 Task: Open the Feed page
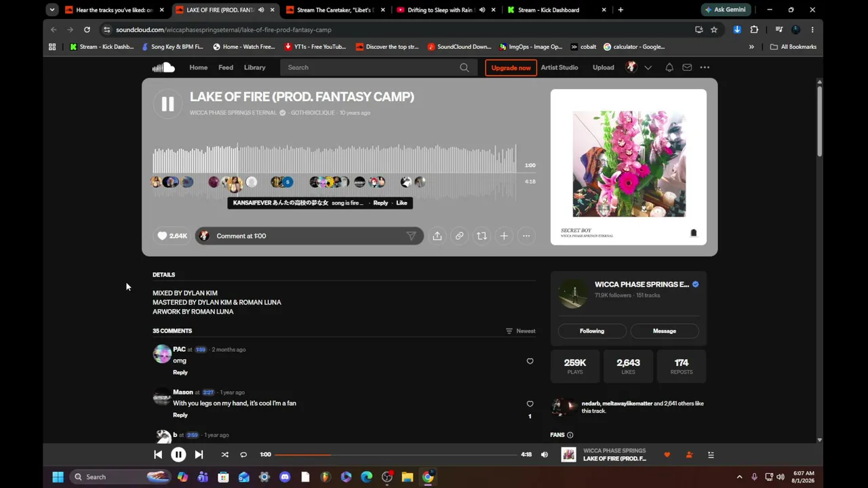(226, 67)
